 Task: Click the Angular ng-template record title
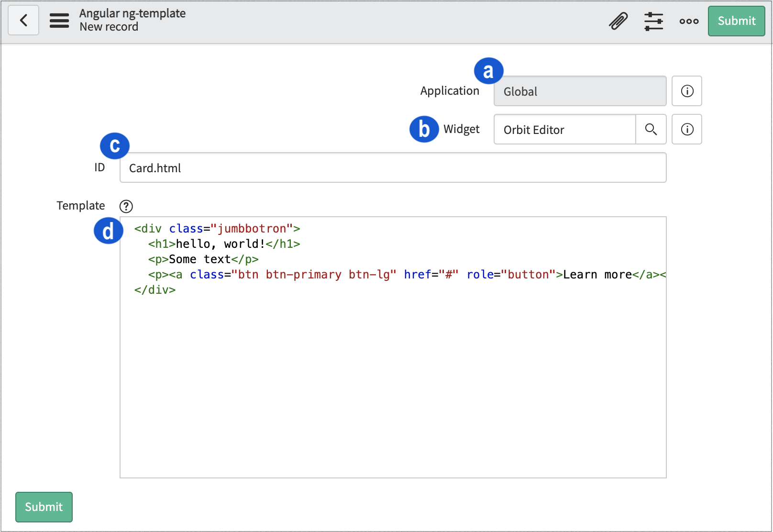(133, 13)
